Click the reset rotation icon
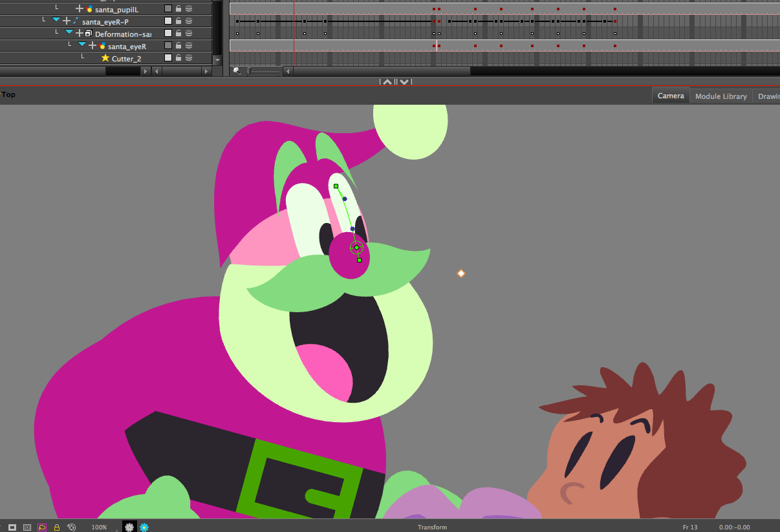The width and height of the screenshot is (780, 532). 71,527
